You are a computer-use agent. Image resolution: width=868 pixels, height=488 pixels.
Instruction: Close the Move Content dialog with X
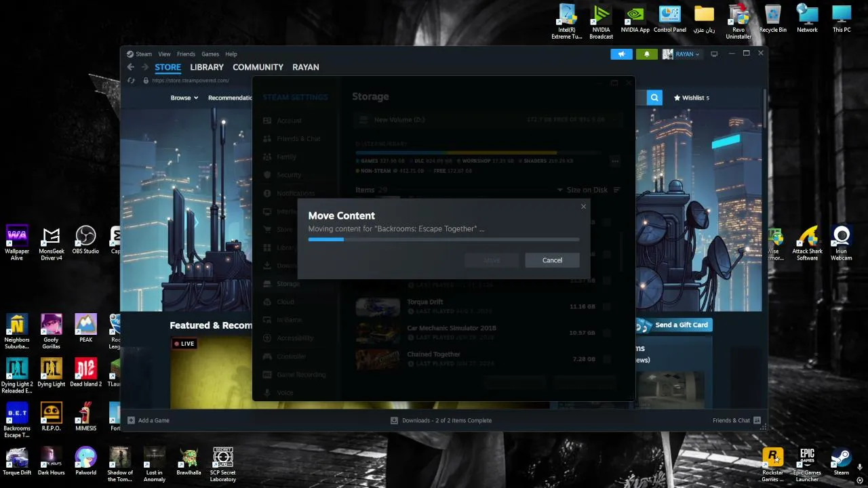click(x=583, y=207)
